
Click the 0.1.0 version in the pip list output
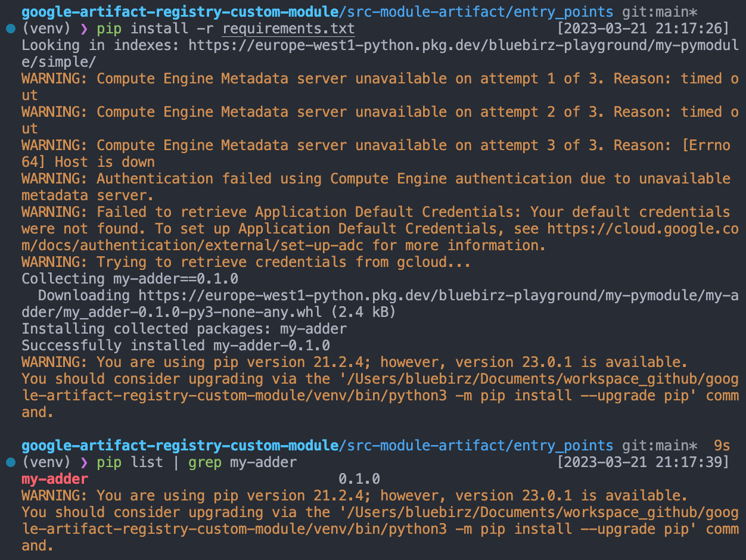[x=359, y=479]
